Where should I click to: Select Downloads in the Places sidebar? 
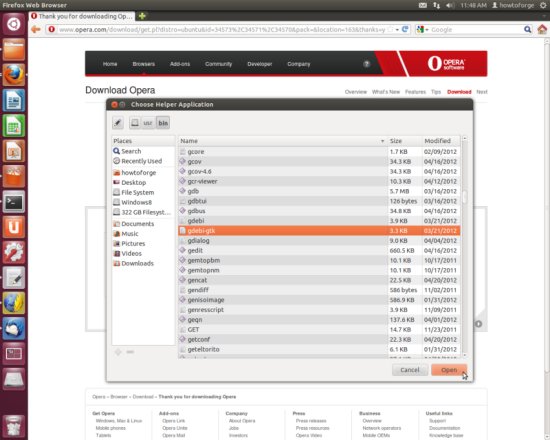(x=143, y=263)
